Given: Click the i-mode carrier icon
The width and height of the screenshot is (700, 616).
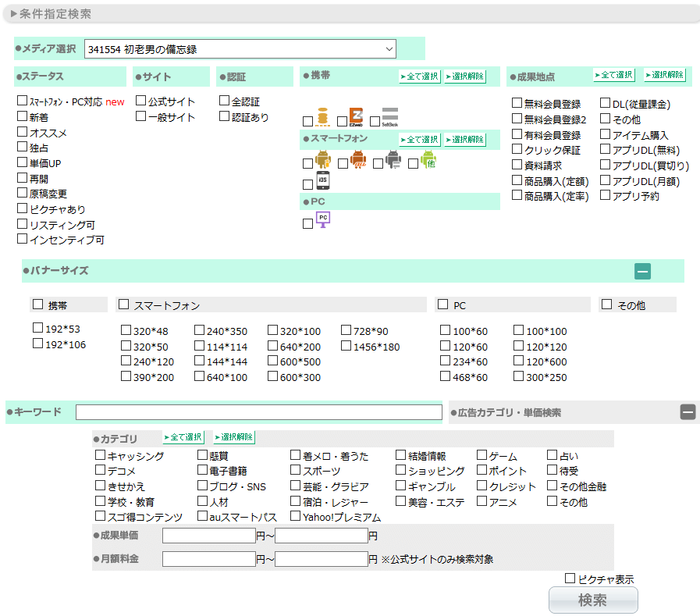Looking at the screenshot, I should (323, 117).
